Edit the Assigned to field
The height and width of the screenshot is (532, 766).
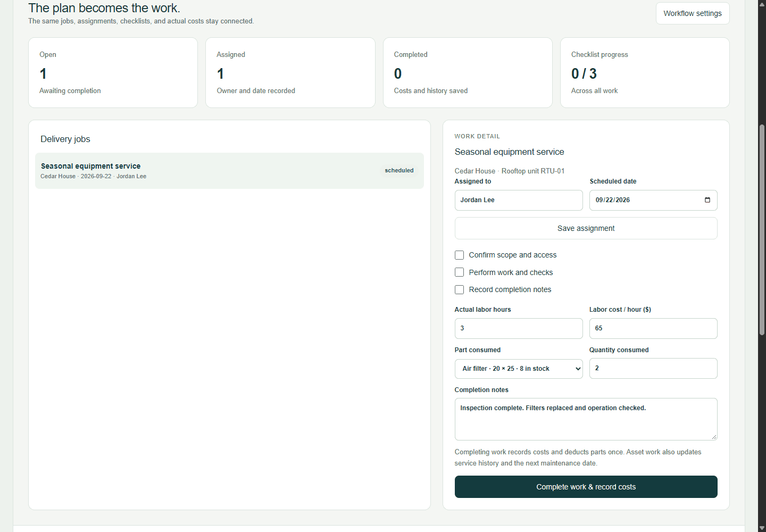(519, 200)
